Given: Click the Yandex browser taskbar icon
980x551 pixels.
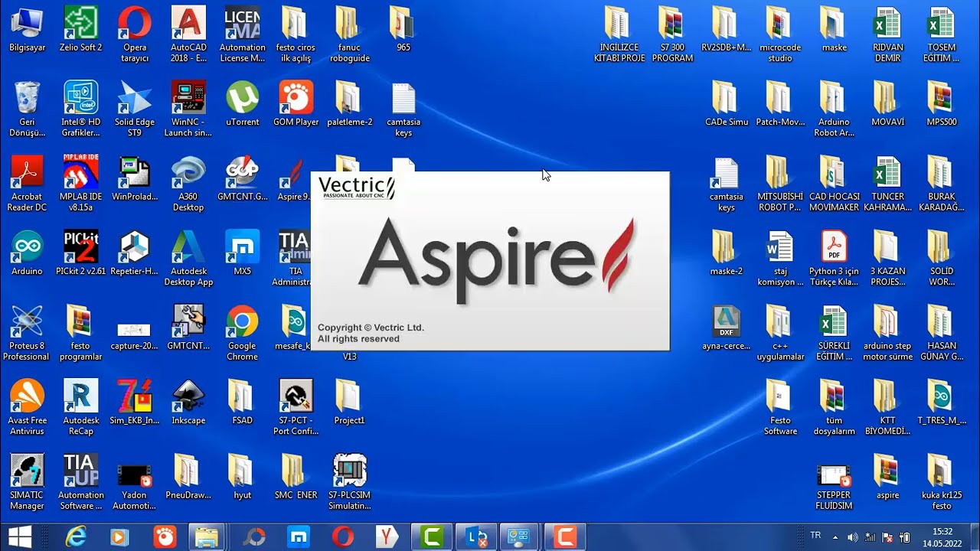Looking at the screenshot, I should pyautogui.click(x=387, y=537).
